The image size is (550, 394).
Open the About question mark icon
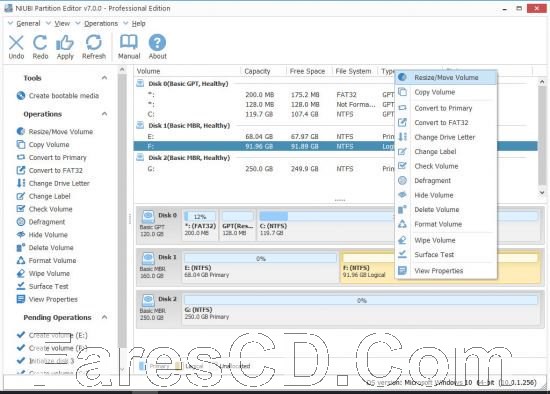157,42
